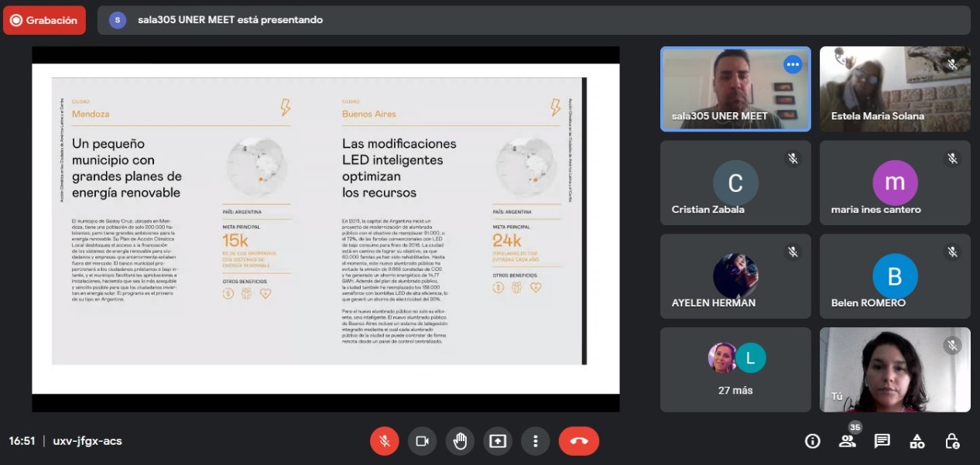Select the maria ines cantero tile

(x=895, y=183)
